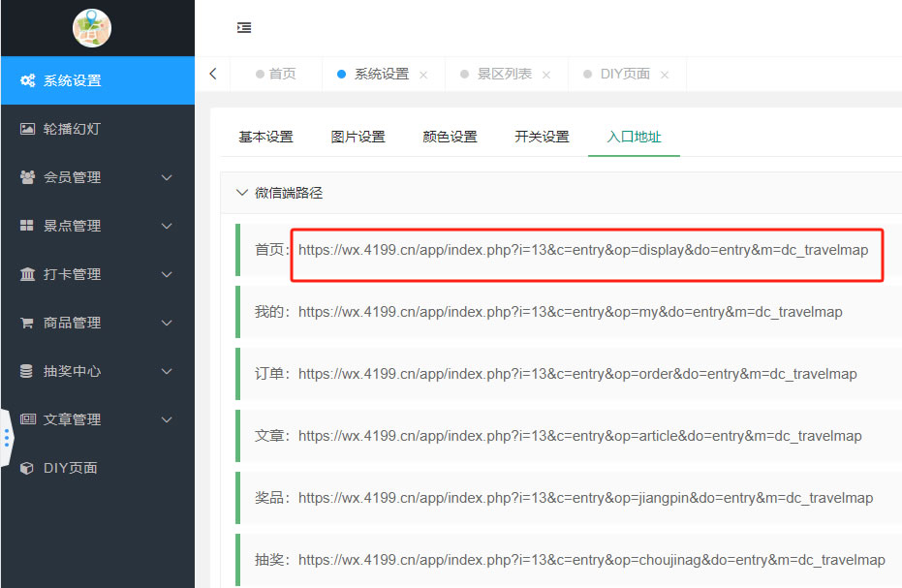This screenshot has width=902, height=588.
Task: Click the 抽奖中心 menu label
Action: (73, 371)
